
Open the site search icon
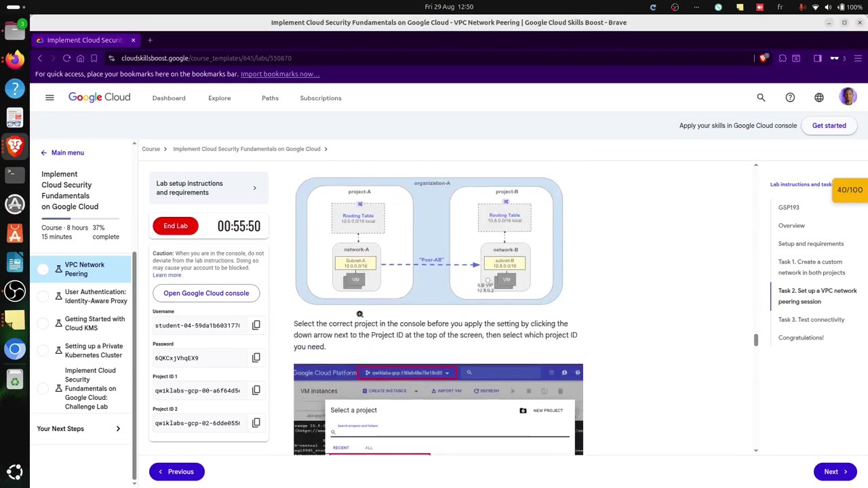coord(761,98)
